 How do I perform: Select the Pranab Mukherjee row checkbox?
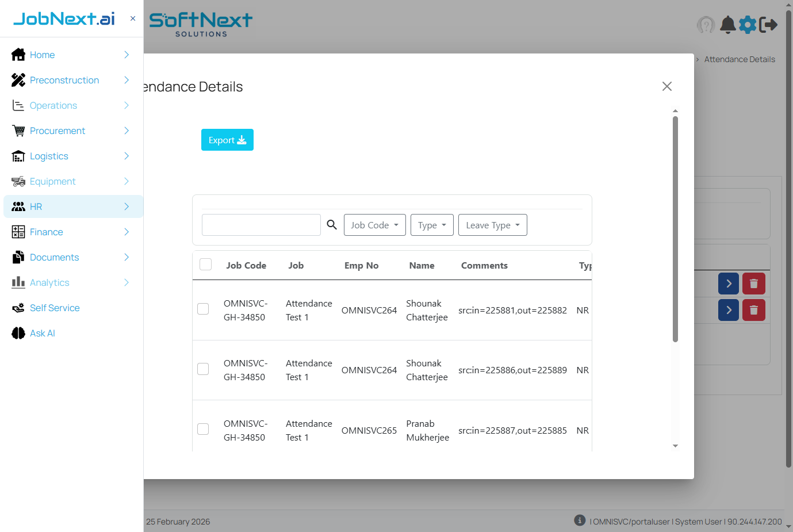[x=203, y=429]
